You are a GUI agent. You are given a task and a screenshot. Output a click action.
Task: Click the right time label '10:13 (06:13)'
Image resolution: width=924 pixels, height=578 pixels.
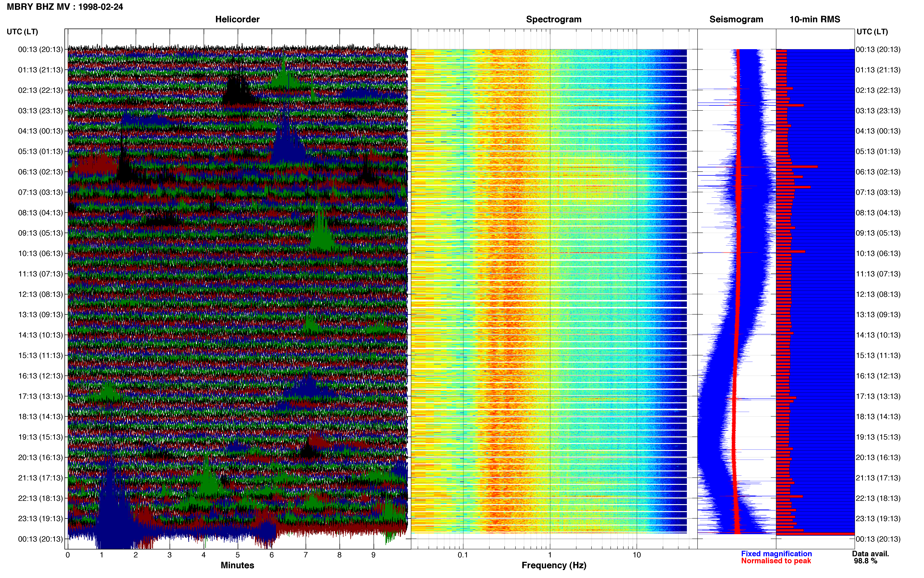(878, 253)
